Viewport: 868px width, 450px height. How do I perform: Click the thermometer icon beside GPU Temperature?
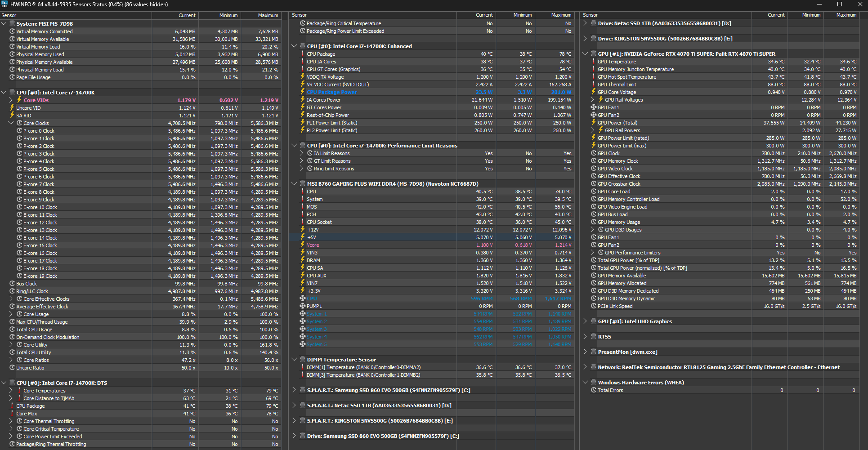(594, 62)
